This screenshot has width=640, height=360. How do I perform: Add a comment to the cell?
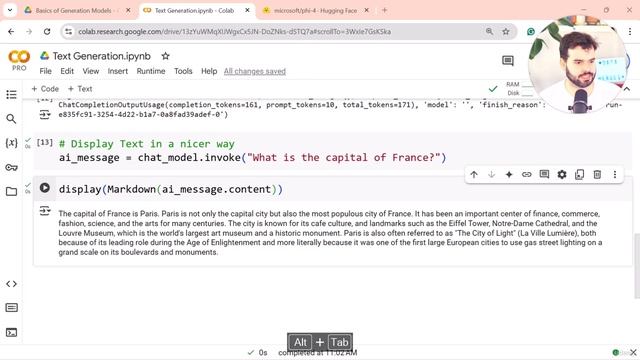tap(544, 175)
